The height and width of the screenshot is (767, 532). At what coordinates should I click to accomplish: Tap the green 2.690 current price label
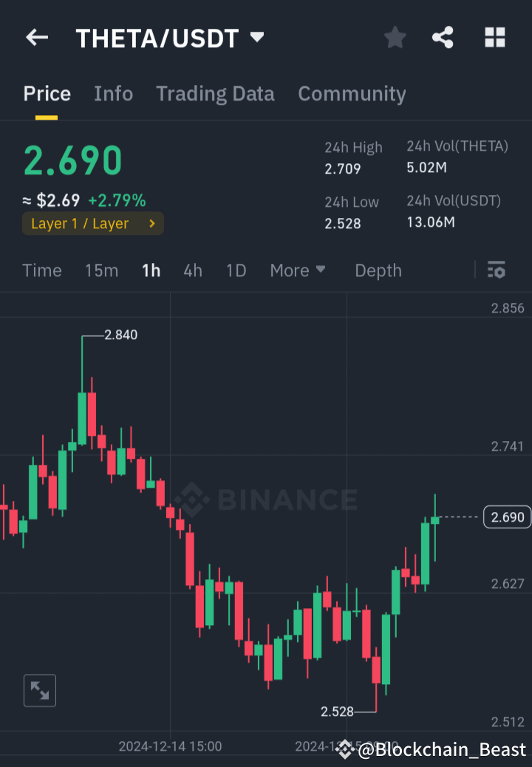72,160
